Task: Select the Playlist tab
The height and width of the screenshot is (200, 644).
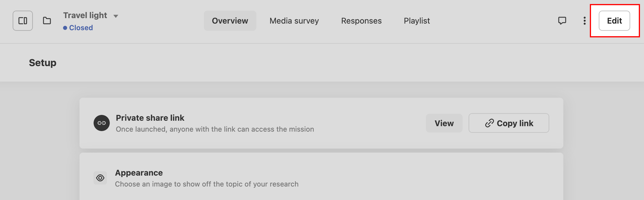Action: [x=417, y=21]
